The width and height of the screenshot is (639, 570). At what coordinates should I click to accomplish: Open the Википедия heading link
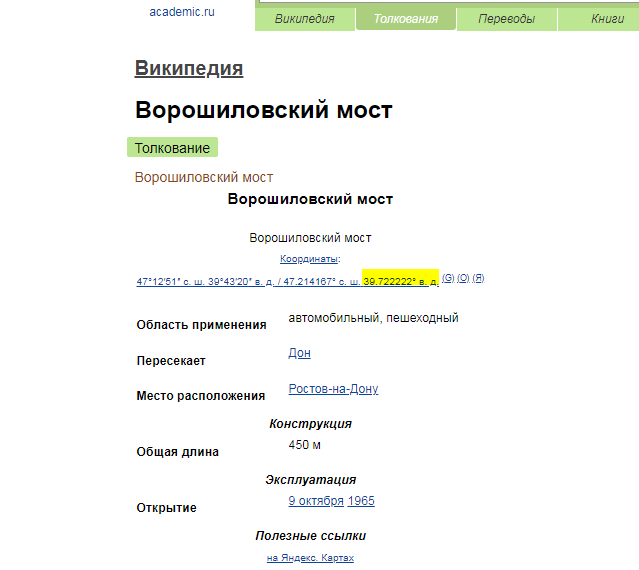[189, 68]
